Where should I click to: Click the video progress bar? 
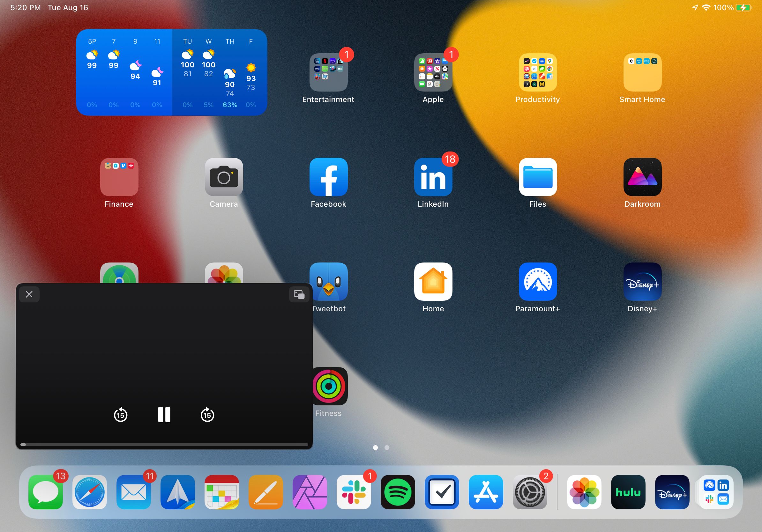pyautogui.click(x=164, y=444)
